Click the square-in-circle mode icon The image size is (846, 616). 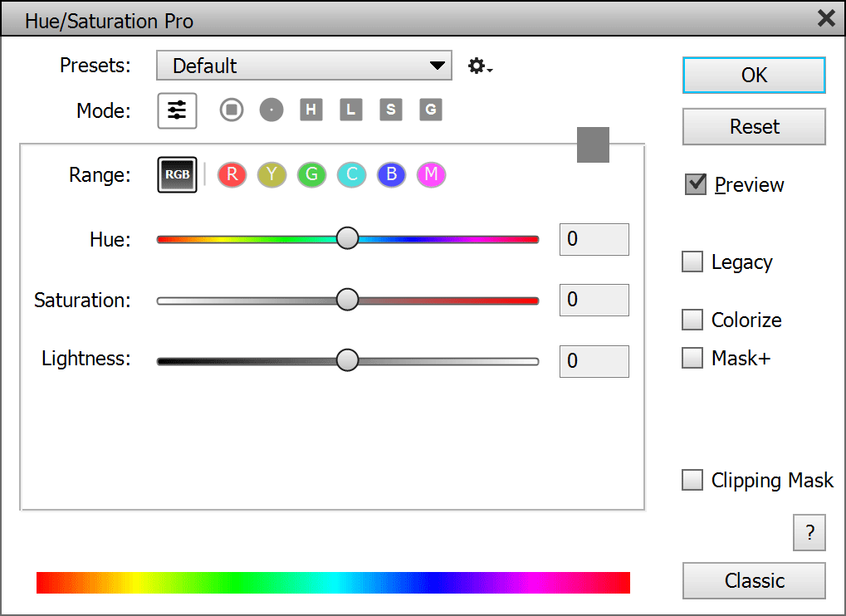(x=232, y=110)
